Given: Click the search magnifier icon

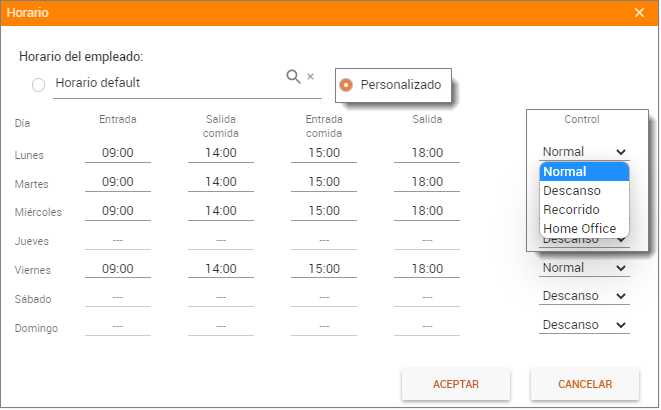Looking at the screenshot, I should (293, 76).
